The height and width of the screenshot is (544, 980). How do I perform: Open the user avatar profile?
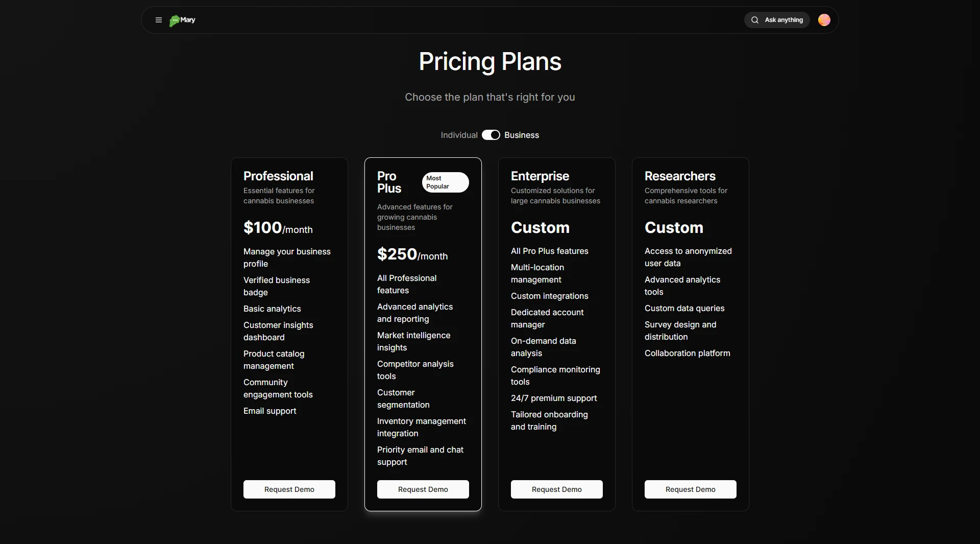[824, 20]
